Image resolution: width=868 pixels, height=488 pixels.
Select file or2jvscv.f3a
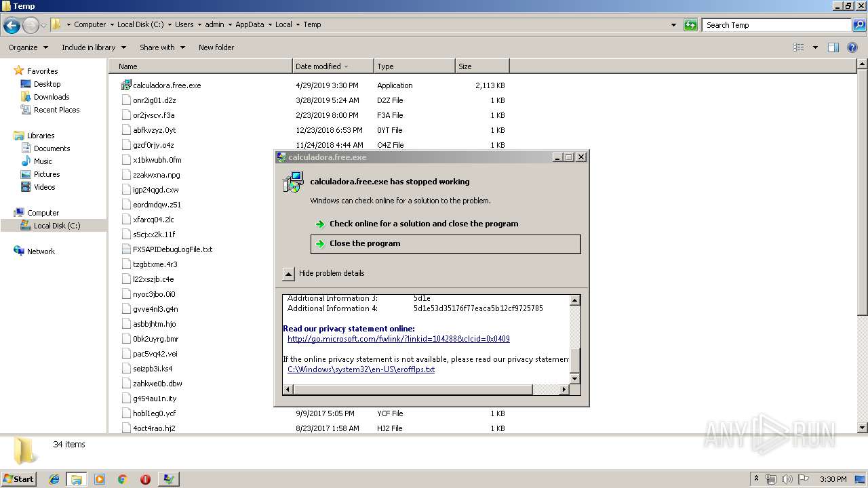click(153, 115)
